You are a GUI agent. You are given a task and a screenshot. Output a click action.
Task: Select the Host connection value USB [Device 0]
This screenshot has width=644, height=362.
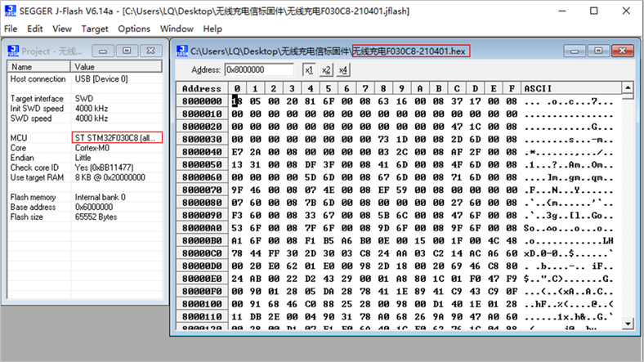coord(101,78)
